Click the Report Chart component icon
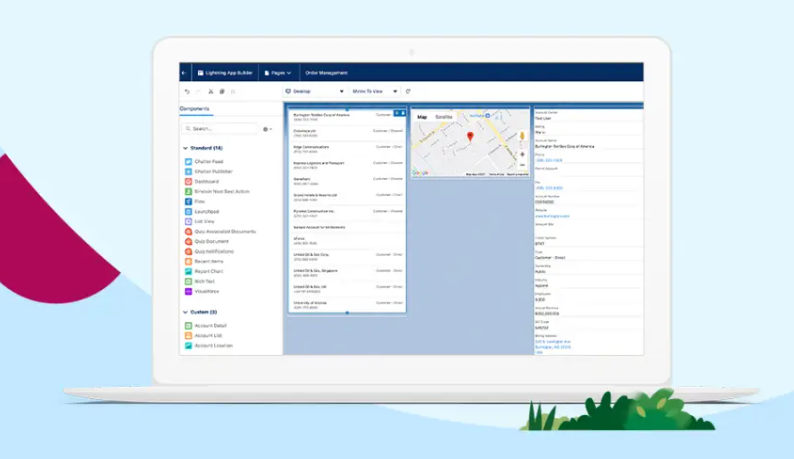This screenshot has height=459, width=794. [x=188, y=272]
